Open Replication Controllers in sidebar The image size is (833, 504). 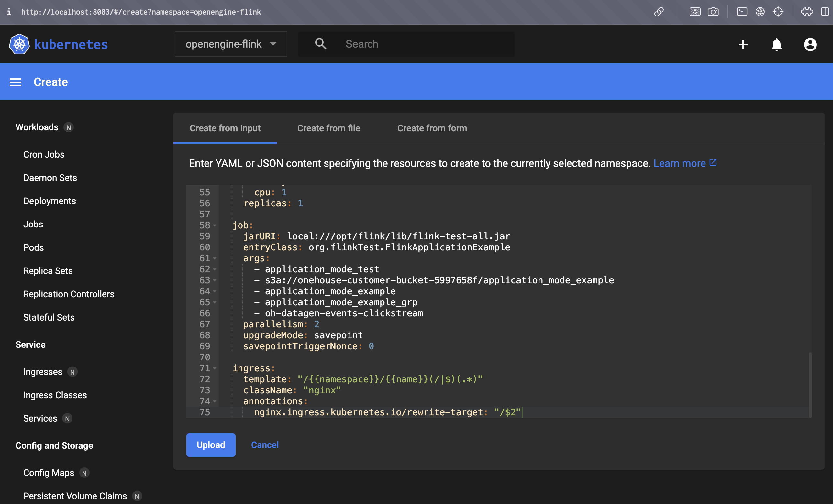69,294
